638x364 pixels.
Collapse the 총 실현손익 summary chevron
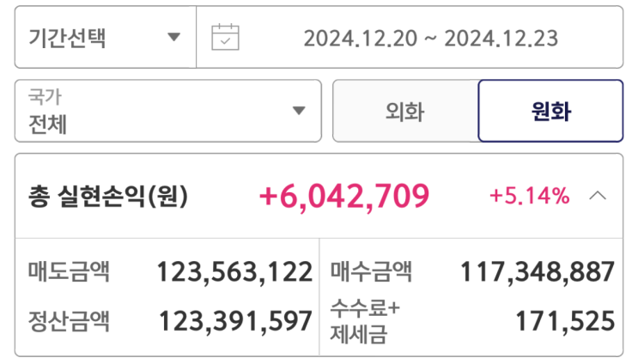pyautogui.click(x=599, y=196)
